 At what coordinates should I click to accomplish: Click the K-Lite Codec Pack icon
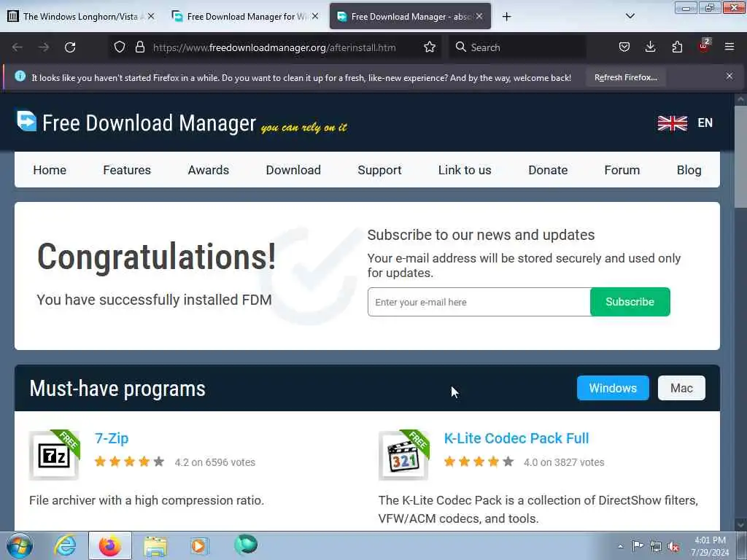(403, 456)
